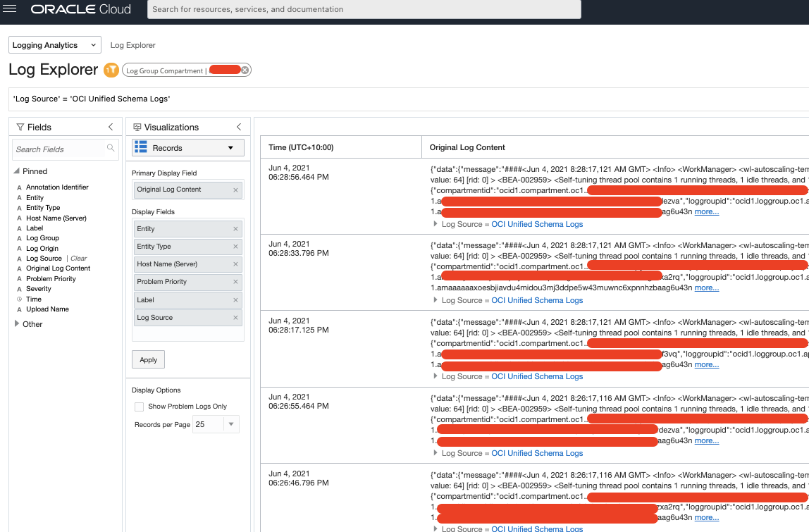
Task: Click the Fields panel filter icon
Action: pyautogui.click(x=20, y=126)
